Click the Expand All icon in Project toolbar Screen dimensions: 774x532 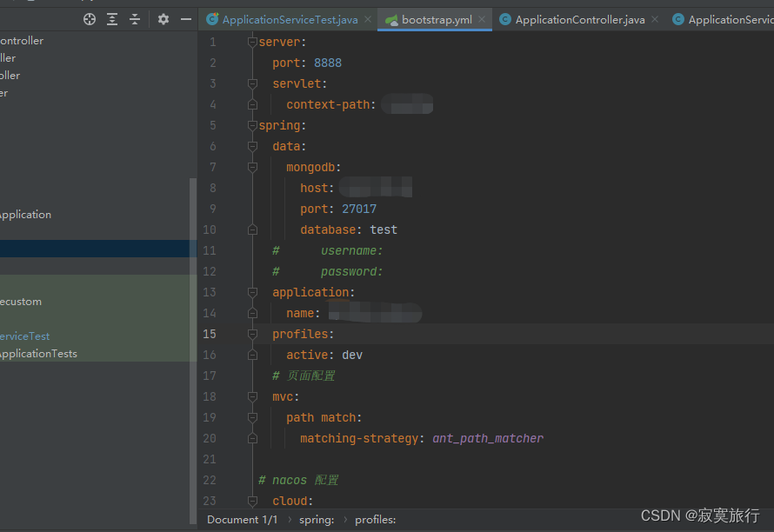(x=113, y=18)
